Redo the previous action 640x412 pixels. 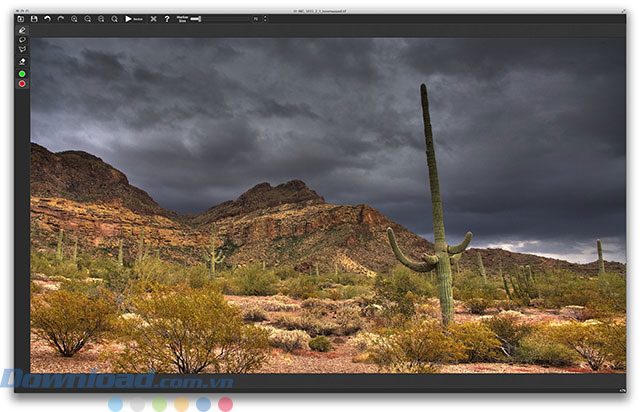pos(61,18)
